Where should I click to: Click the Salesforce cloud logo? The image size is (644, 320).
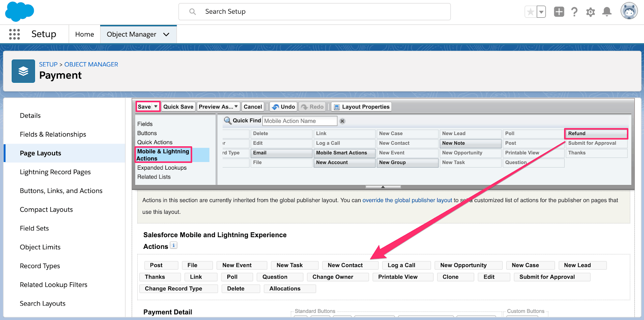click(x=19, y=11)
